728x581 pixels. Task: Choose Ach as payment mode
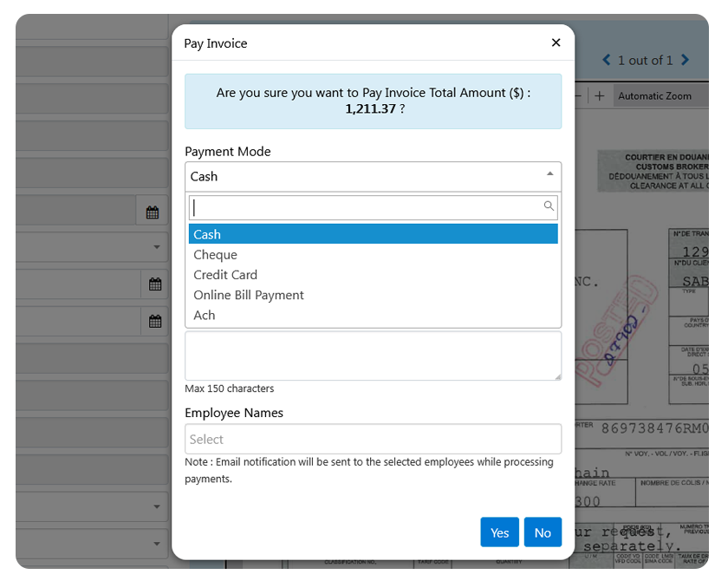tap(205, 315)
